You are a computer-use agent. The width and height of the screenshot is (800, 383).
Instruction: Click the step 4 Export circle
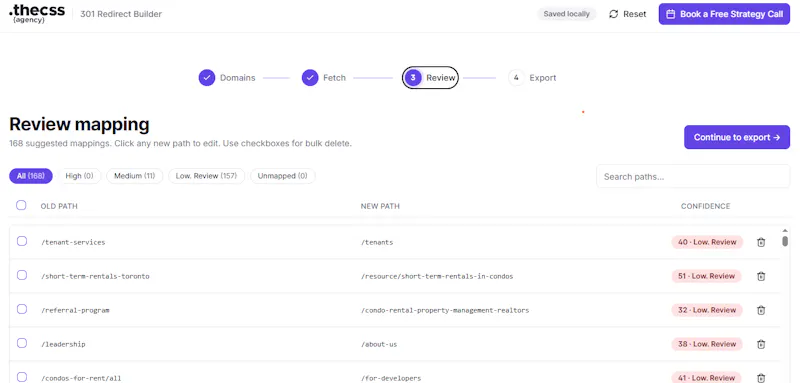(x=516, y=78)
